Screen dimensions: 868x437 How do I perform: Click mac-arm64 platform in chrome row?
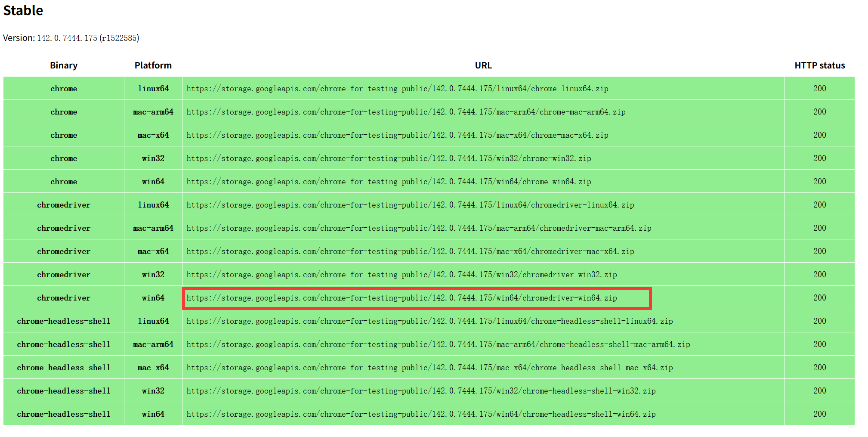click(153, 112)
